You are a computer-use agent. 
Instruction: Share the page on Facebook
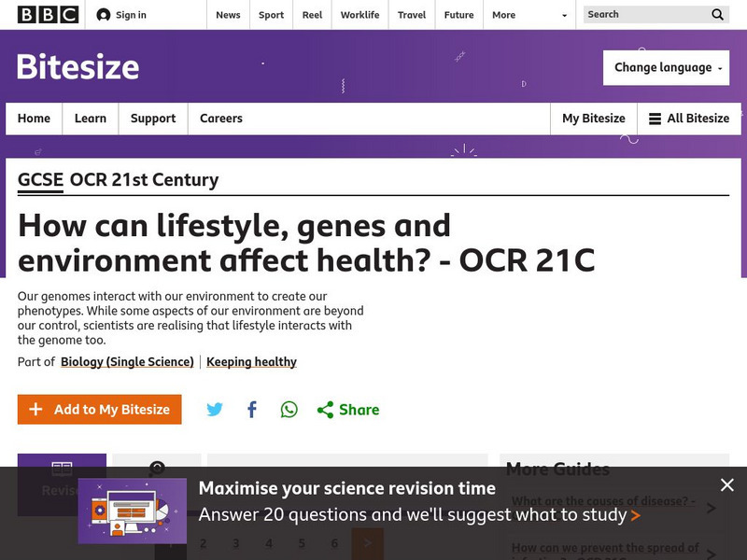[x=252, y=410]
